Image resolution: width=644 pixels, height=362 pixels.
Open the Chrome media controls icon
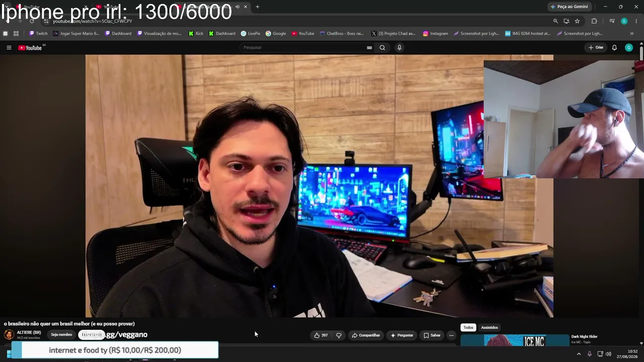612,21
